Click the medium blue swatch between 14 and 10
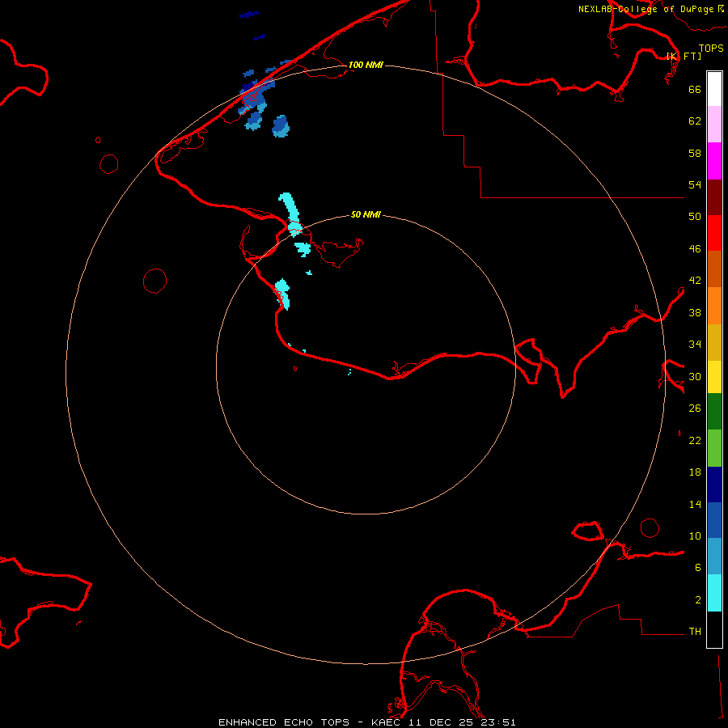Image resolution: width=728 pixels, height=728 pixels. (714, 520)
